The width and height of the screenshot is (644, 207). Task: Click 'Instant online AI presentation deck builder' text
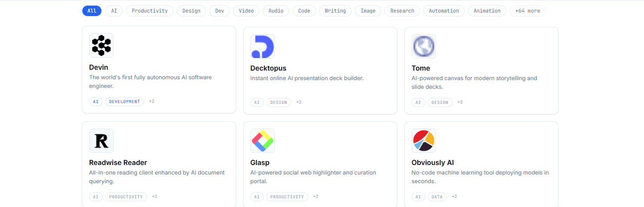(x=307, y=78)
